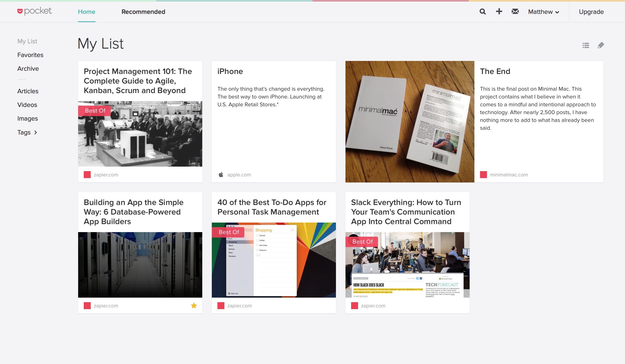Expand the Tags chevron in sidebar
Screen dimensions: 625x364
(36, 132)
